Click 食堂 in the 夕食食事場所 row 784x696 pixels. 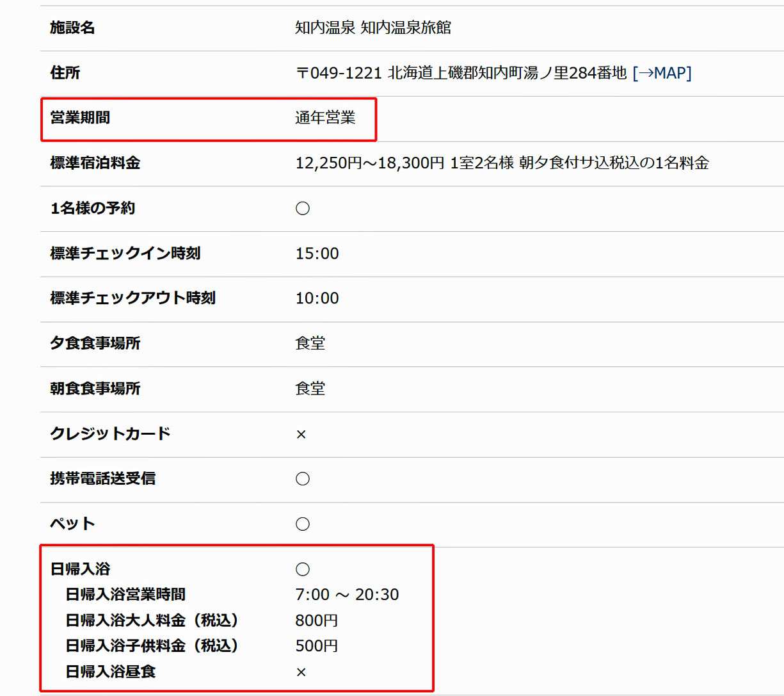click(x=310, y=344)
